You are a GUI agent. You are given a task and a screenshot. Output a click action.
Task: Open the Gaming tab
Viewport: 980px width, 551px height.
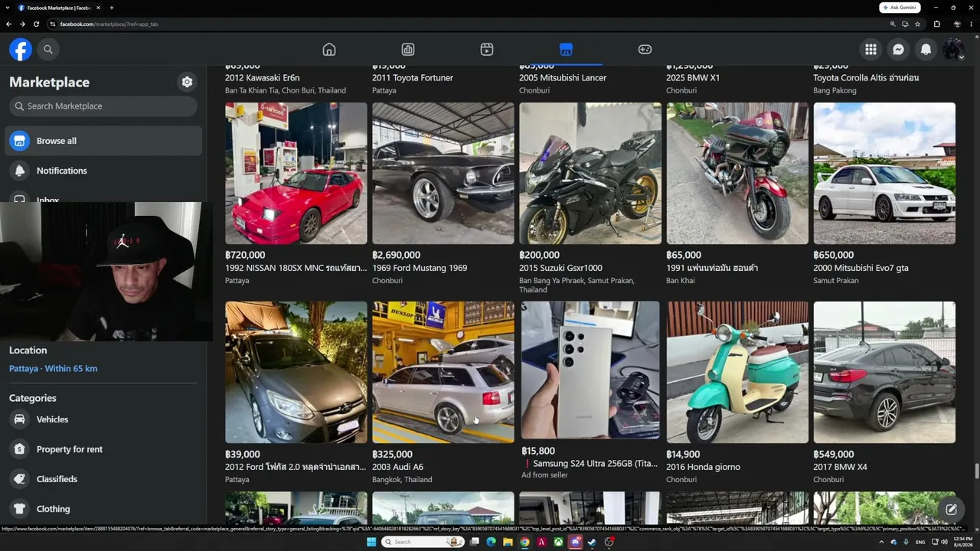[645, 50]
